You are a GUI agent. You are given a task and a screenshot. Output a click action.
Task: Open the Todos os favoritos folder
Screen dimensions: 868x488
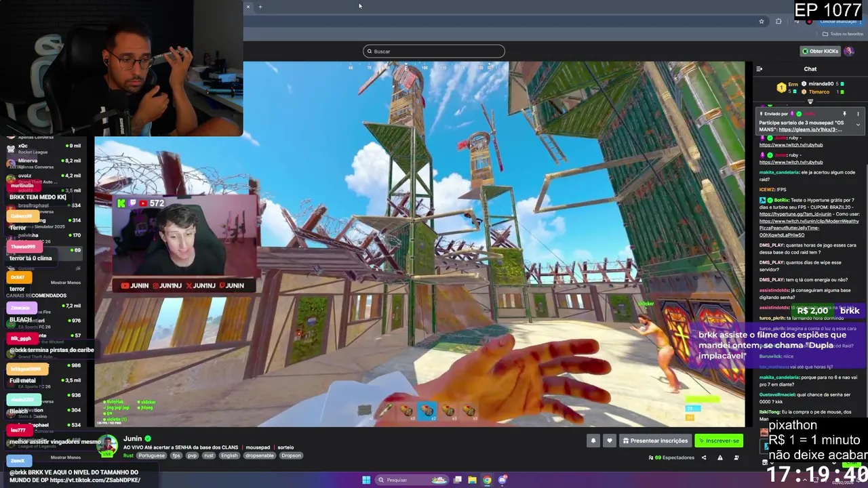843,34
